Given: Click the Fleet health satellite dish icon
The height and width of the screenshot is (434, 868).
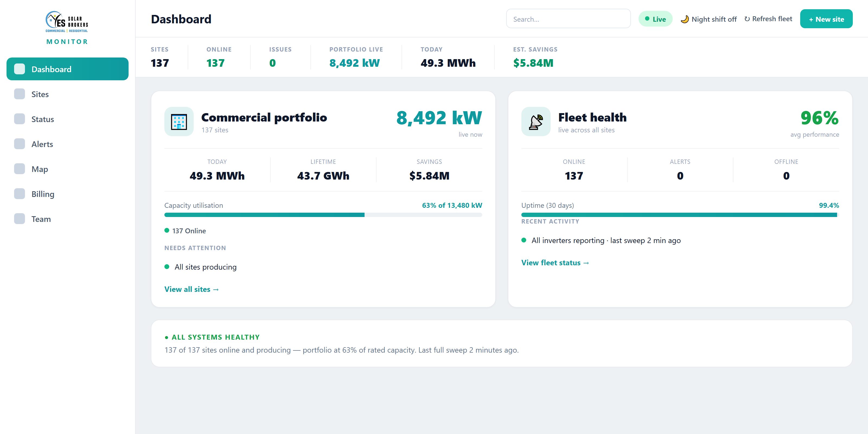Looking at the screenshot, I should click(536, 122).
